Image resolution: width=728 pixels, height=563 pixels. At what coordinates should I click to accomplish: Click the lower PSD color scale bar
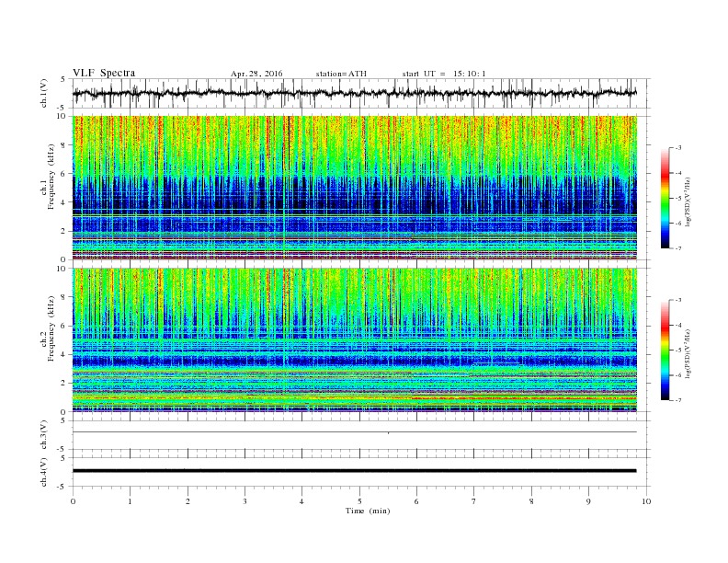(x=665, y=350)
